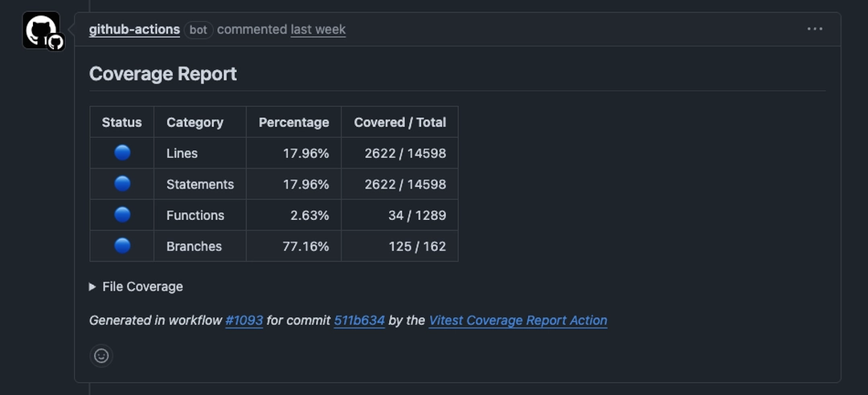Open workflow #1093 link

pos(244,320)
